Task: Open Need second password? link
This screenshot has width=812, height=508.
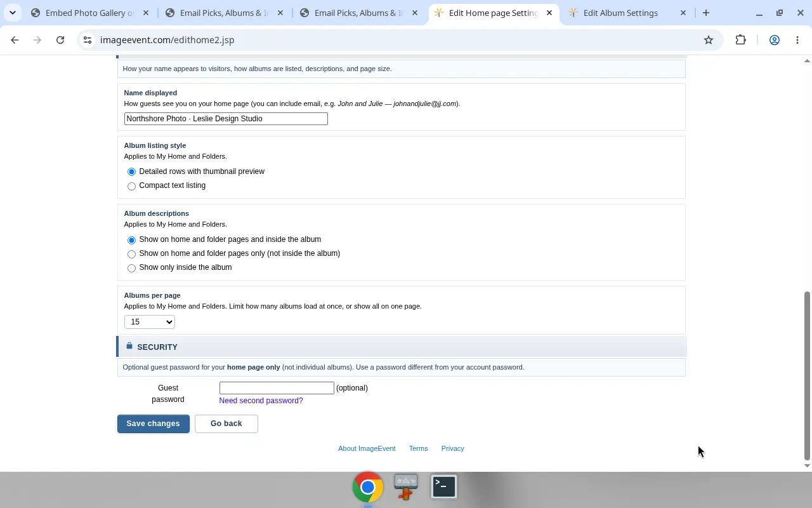Action: pos(261,401)
